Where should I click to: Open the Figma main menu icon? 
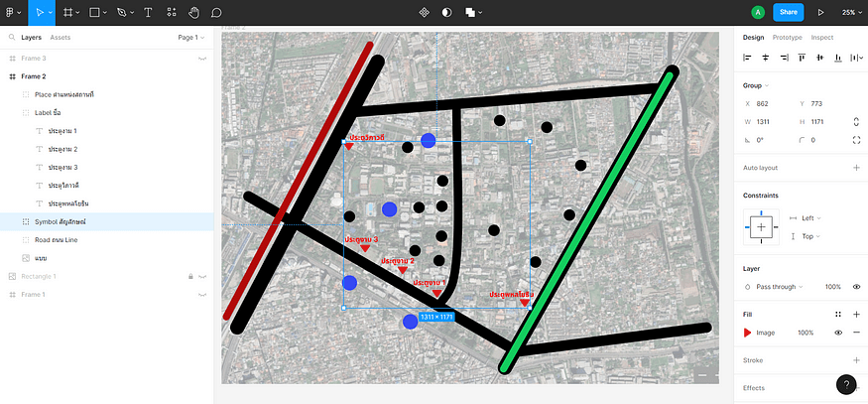(9, 13)
